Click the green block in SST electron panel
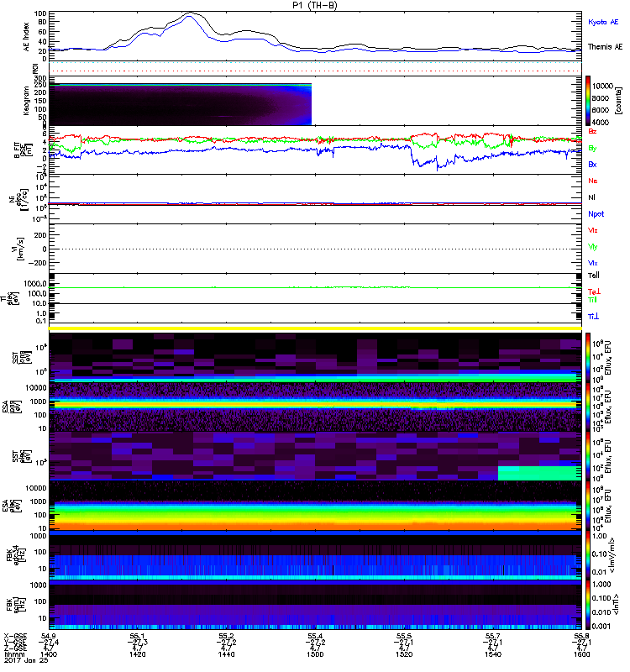Image resolution: width=630 pixels, height=672 pixels. coord(539,473)
